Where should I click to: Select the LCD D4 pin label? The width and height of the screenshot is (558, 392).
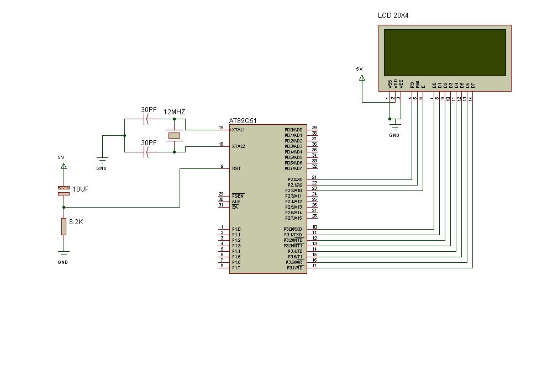(456, 86)
